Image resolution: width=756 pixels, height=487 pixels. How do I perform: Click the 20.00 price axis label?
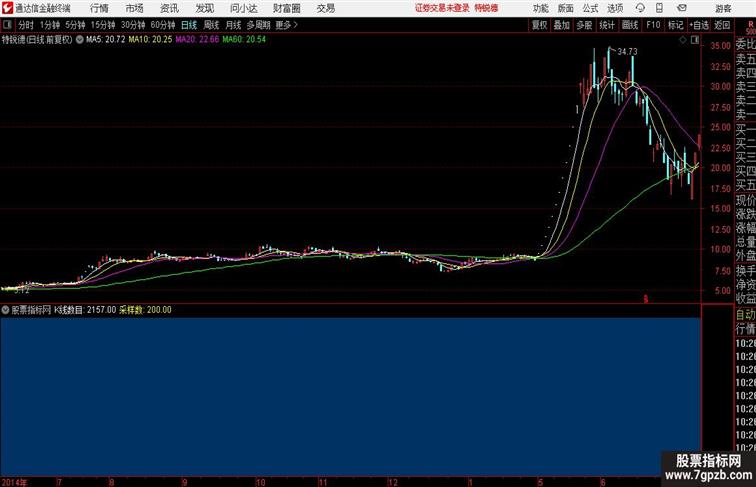pyautogui.click(x=720, y=168)
